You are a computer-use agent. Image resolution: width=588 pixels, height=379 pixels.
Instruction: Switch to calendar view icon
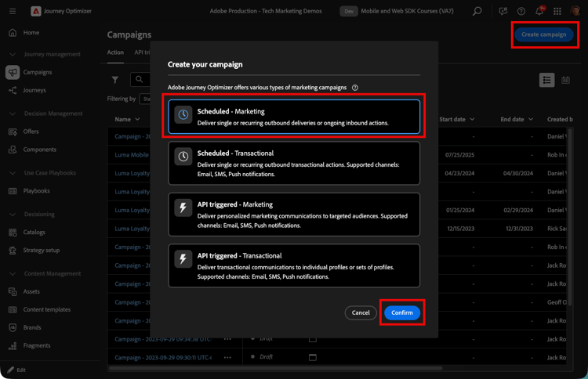click(565, 80)
